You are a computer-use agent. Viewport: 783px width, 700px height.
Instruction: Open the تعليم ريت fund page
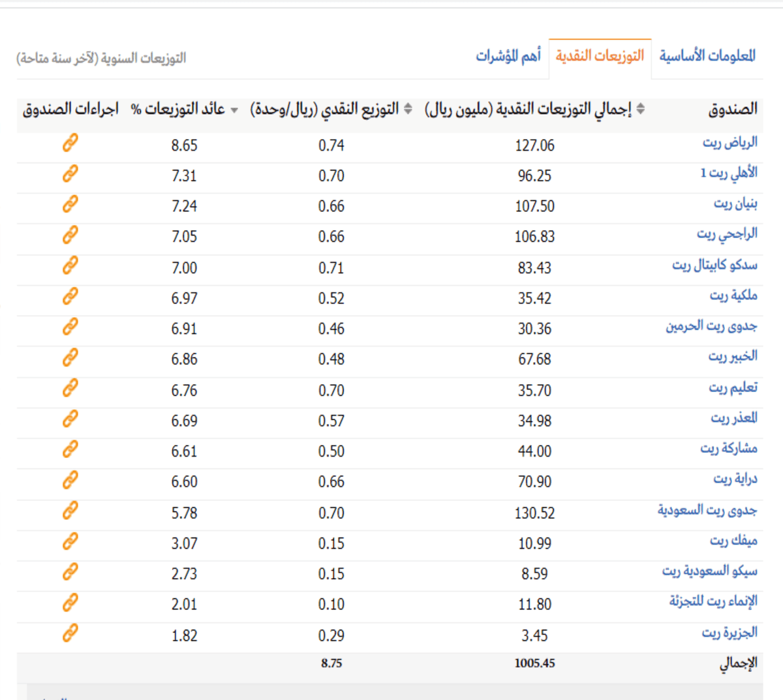[x=733, y=388]
